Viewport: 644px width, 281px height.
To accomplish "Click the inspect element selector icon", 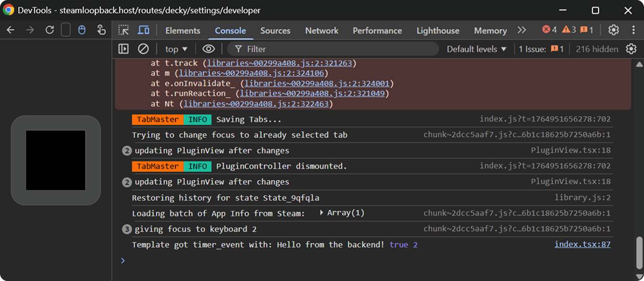I will pyautogui.click(x=124, y=30).
